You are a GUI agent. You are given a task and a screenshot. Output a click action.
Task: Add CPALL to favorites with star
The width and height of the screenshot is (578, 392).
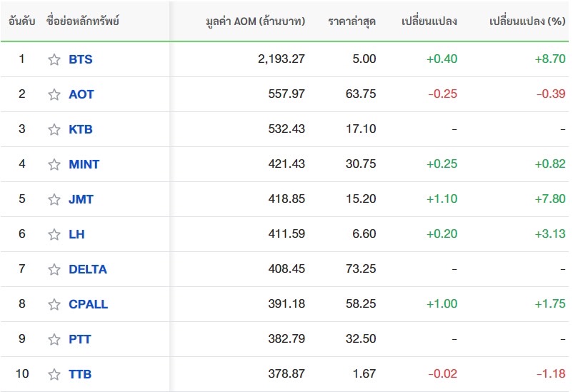tap(54, 304)
